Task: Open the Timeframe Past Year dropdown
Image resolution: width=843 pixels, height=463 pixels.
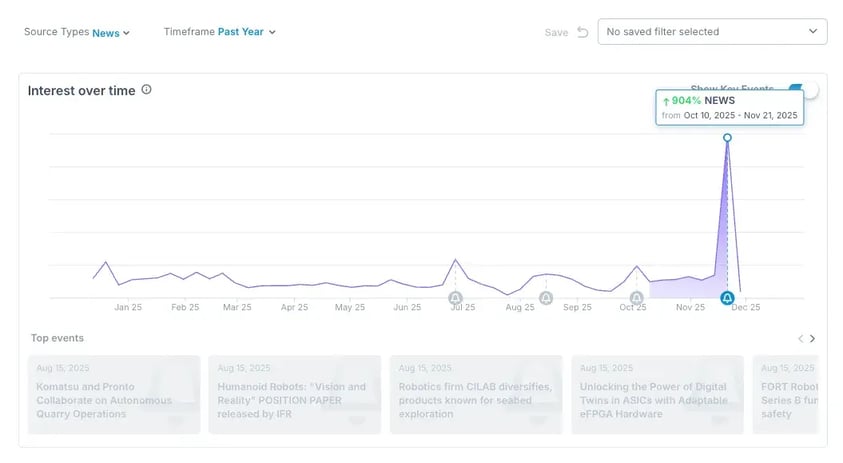Action: coord(246,32)
